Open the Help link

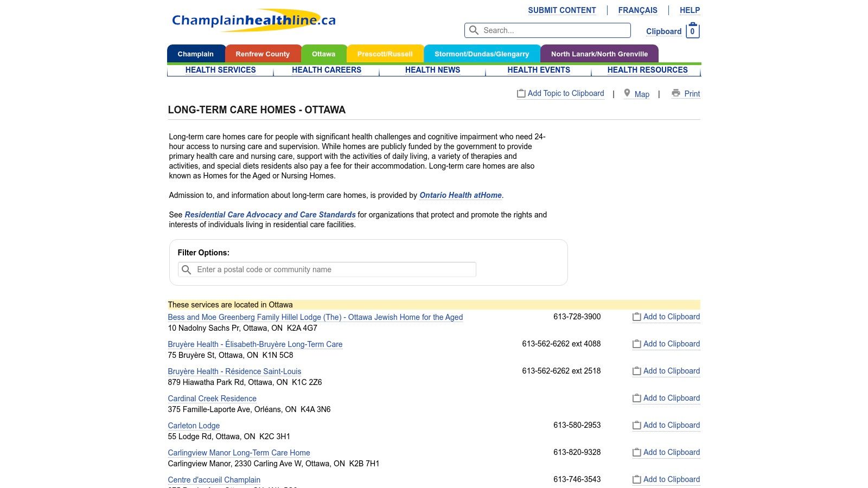point(690,10)
